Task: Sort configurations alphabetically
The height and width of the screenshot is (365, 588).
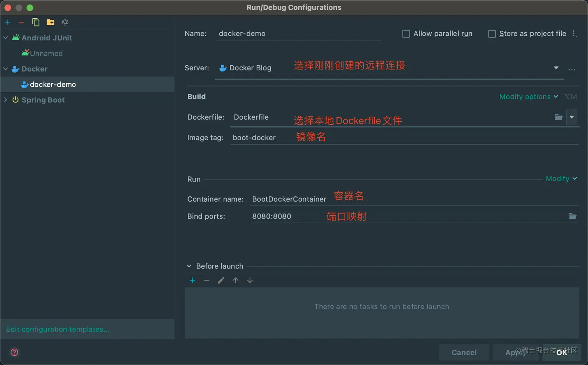Action: 65,22
